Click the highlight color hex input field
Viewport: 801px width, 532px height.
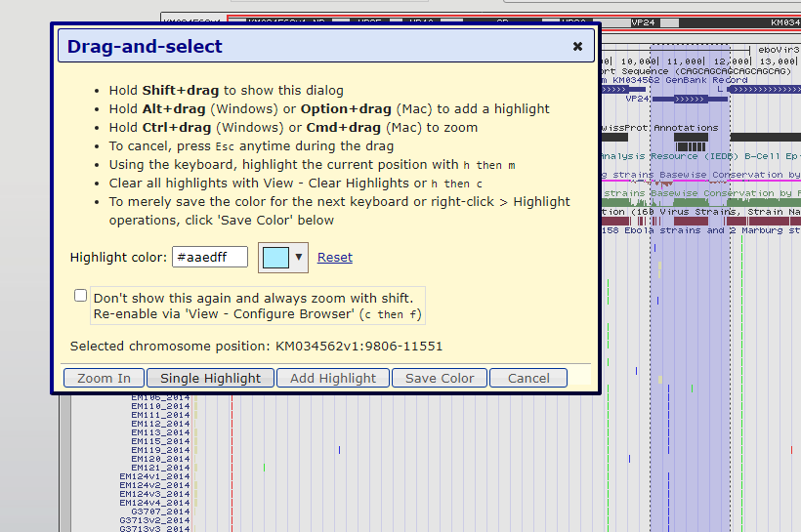coord(210,258)
